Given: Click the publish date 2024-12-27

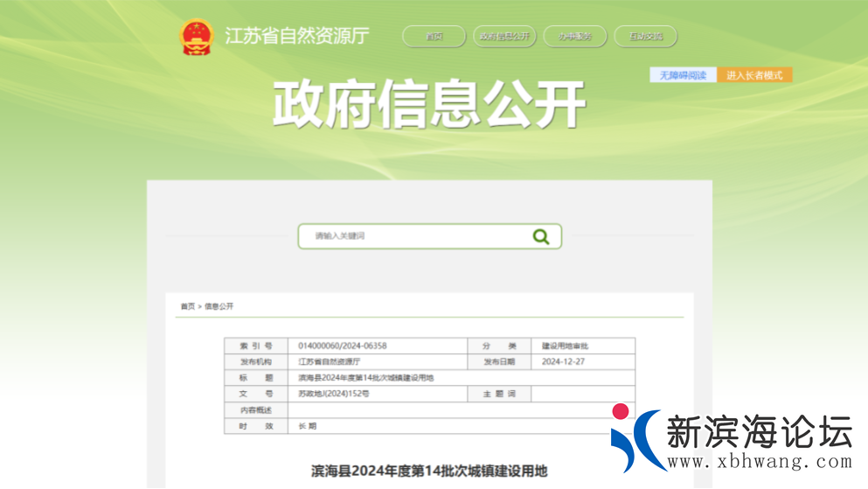Looking at the screenshot, I should point(564,361).
